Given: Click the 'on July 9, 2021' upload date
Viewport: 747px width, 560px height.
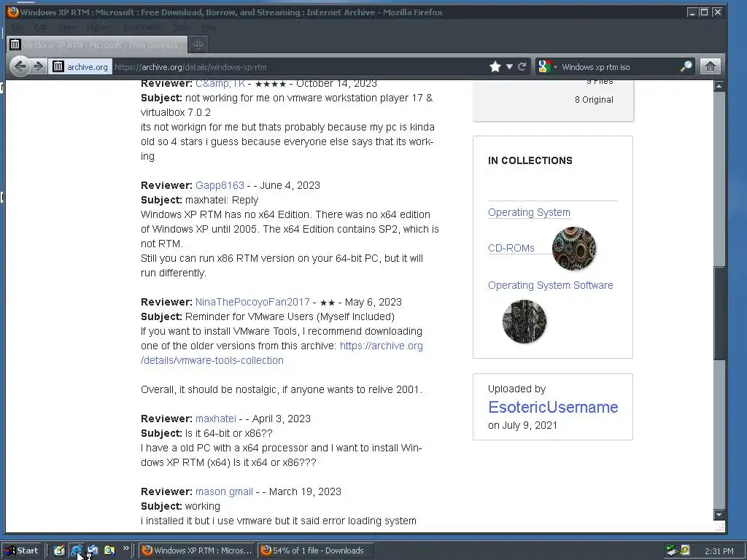Looking at the screenshot, I should point(522,425).
